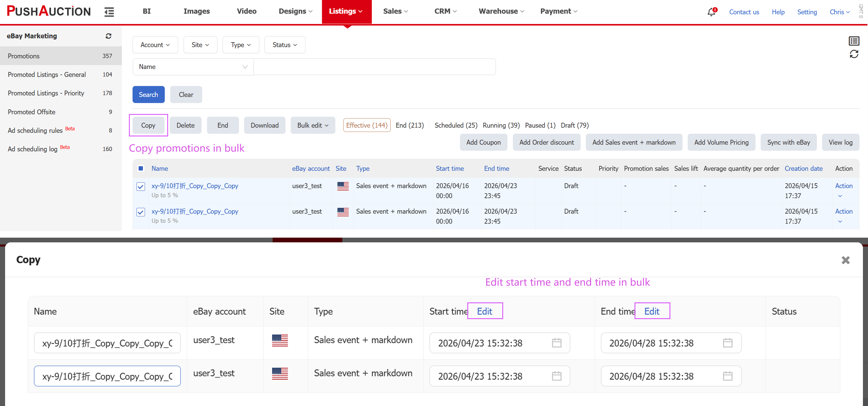
Task: Click the Add Coupon button
Action: [483, 142]
